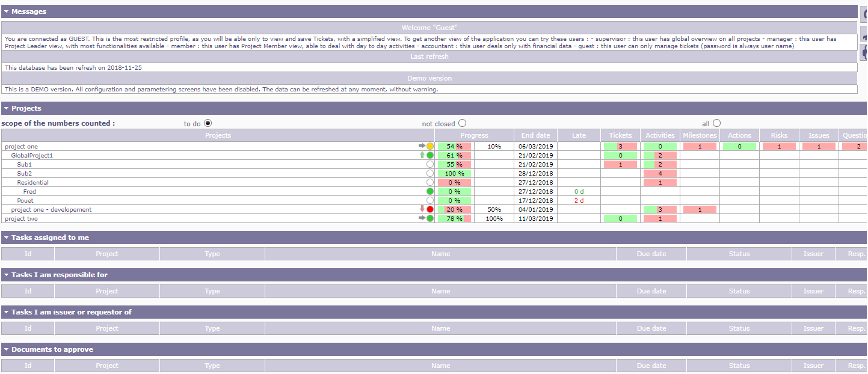Click the green health circle in Fred row
This screenshot has height=374, width=868.
pos(430,191)
